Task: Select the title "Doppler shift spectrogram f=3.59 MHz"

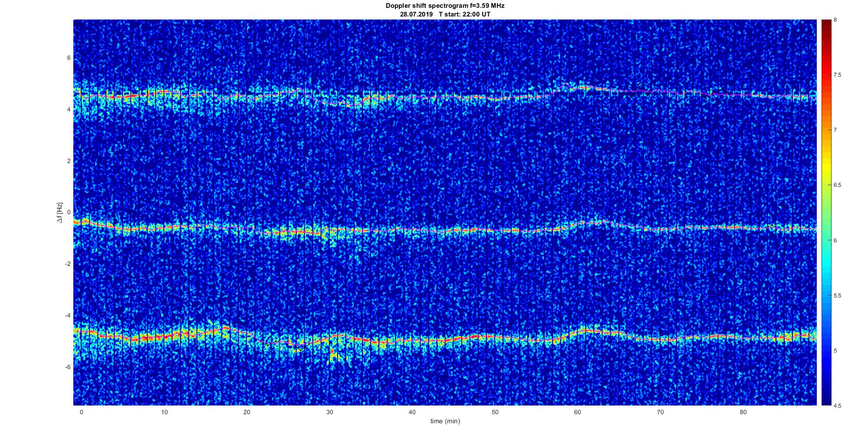Action: 445,6
